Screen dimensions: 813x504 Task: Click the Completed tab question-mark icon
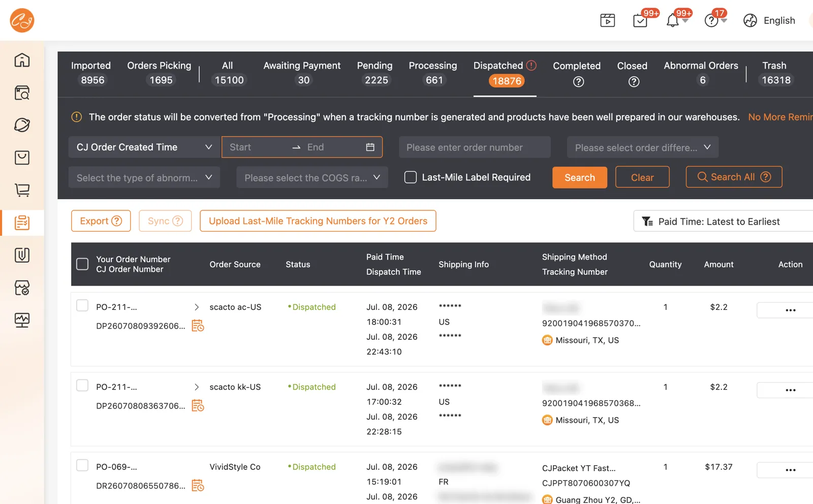[578, 82]
